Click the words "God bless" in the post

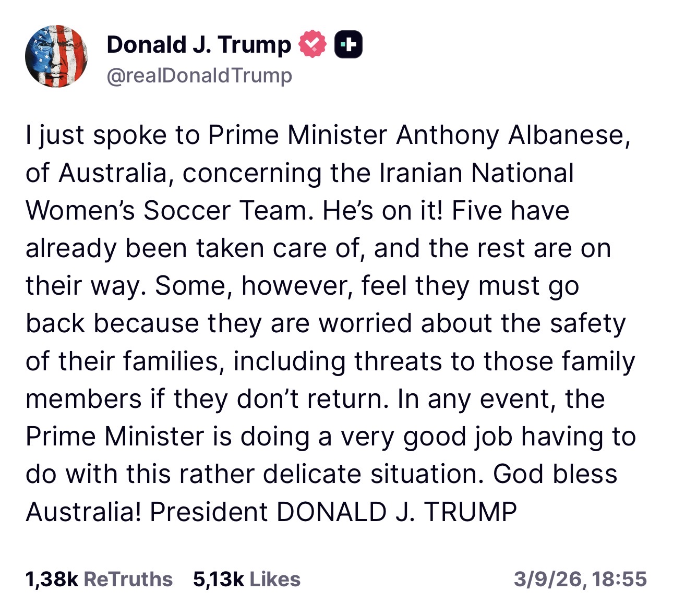click(555, 474)
